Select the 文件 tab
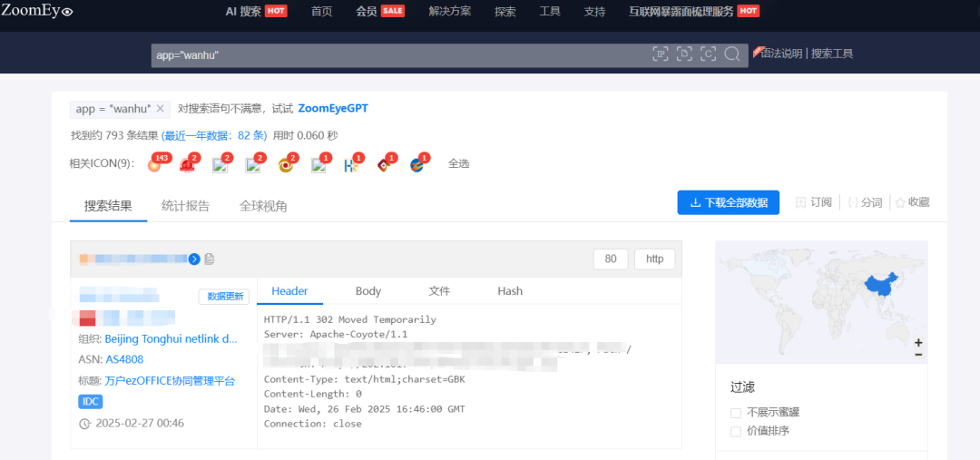 click(439, 290)
